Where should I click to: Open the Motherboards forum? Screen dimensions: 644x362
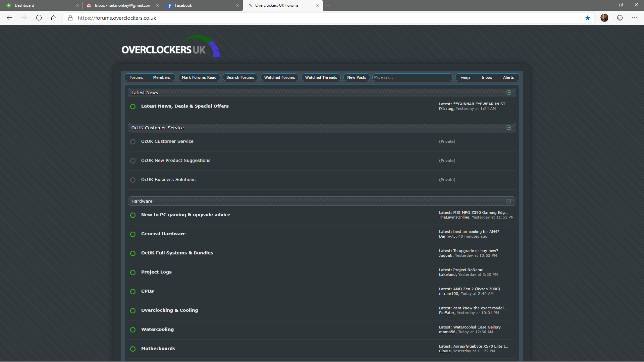[x=158, y=348]
